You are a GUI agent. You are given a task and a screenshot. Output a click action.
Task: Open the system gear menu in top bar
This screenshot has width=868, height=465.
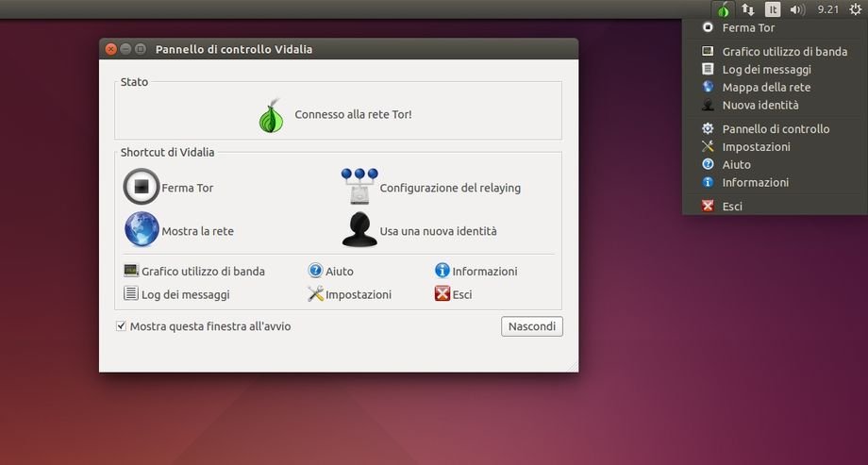855,9
